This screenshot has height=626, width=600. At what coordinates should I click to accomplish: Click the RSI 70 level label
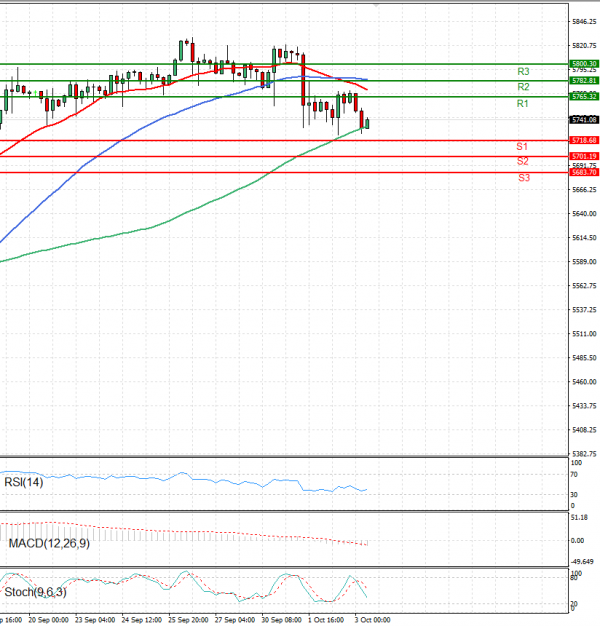574,475
